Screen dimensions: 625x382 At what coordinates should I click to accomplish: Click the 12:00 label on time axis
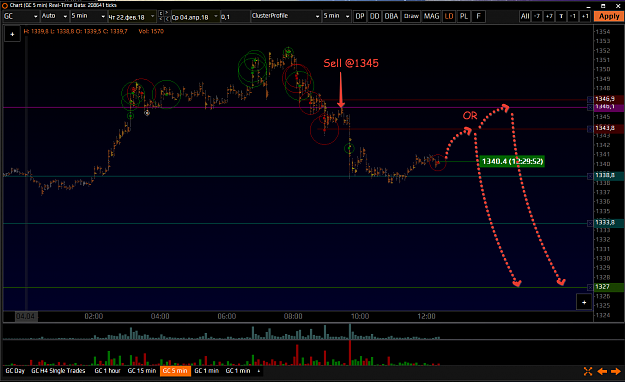tap(426, 316)
